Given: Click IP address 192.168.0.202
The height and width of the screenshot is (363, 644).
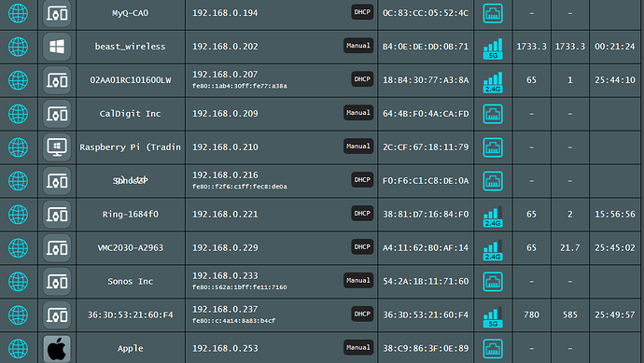Looking at the screenshot, I should pyautogui.click(x=225, y=47).
